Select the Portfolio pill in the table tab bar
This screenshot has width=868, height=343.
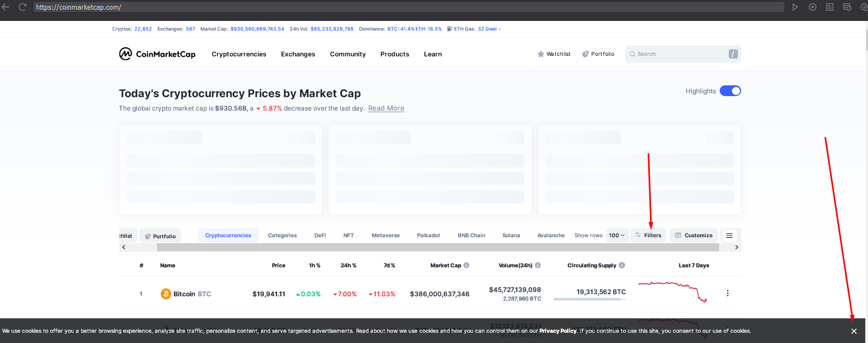pyautogui.click(x=160, y=236)
